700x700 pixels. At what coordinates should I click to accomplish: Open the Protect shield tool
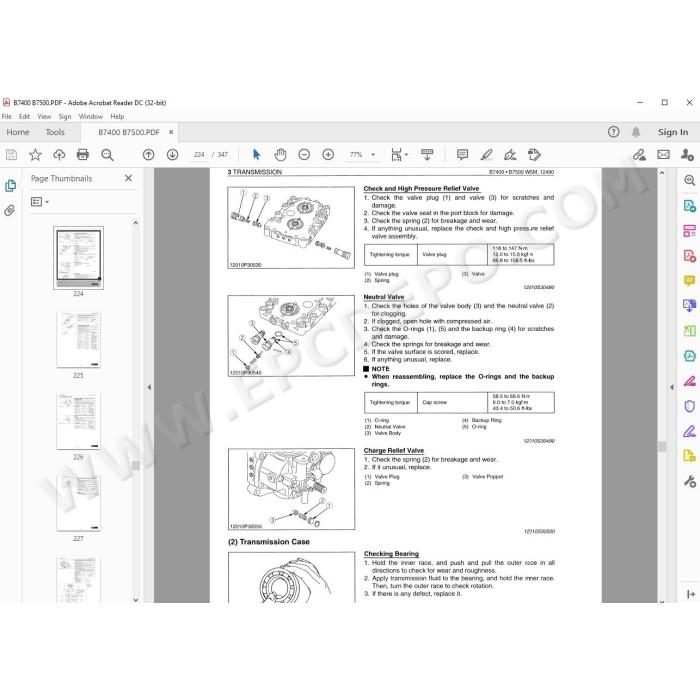[x=689, y=406]
